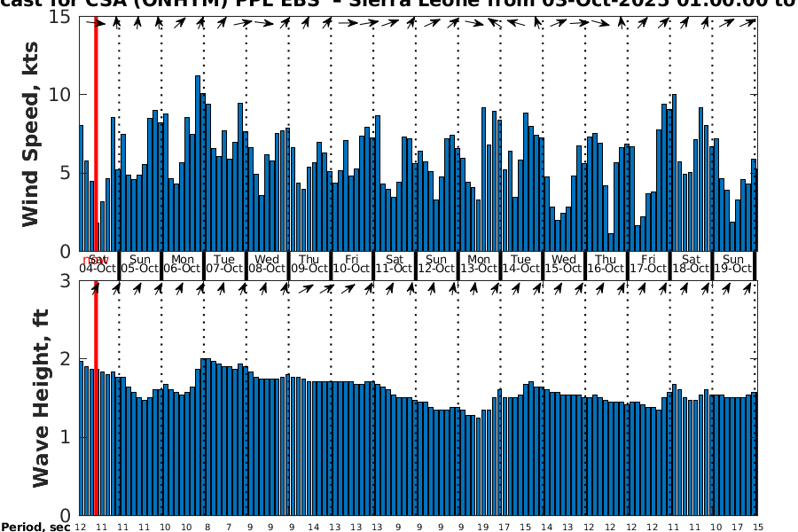Click the 15 tick on wind speed axis

pos(60,16)
